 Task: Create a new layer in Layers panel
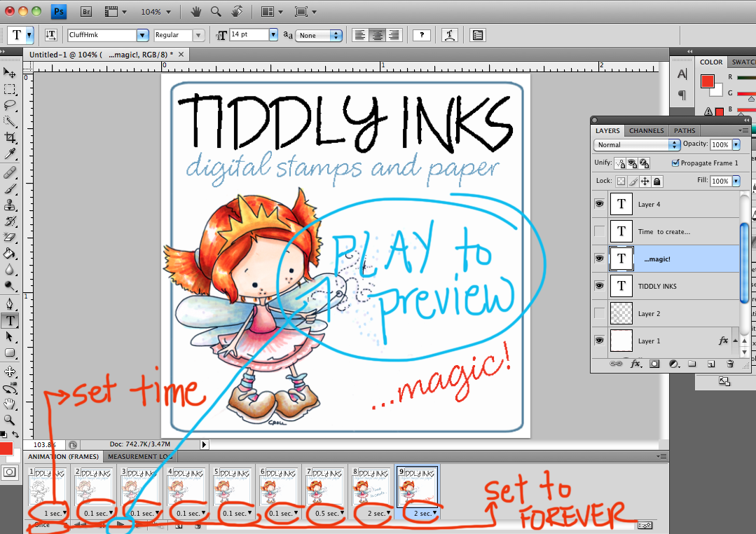pyautogui.click(x=711, y=364)
